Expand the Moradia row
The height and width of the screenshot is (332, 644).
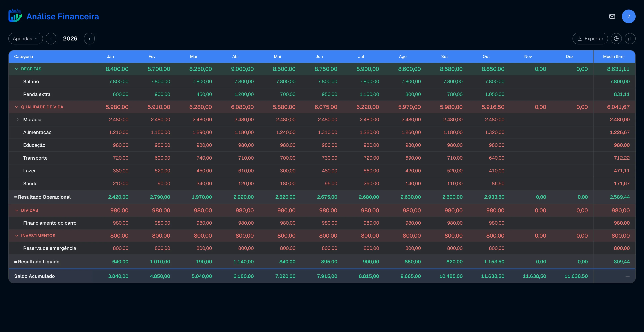coord(17,119)
